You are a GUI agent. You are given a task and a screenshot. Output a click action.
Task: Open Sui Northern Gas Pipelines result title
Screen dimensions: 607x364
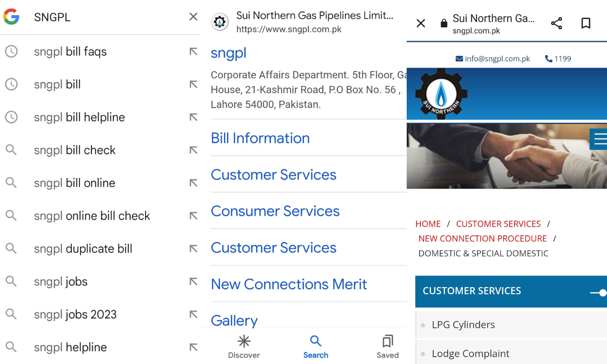315,16
